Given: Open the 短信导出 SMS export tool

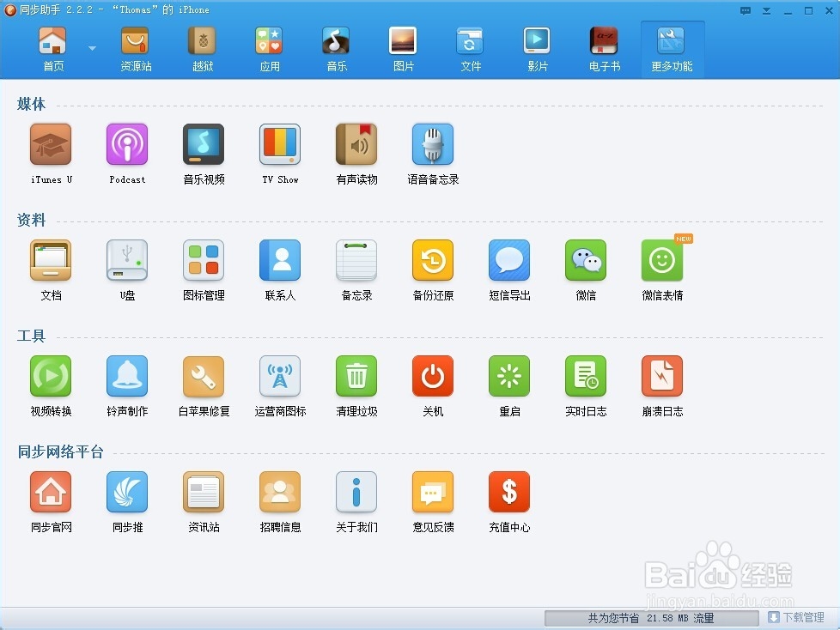Looking at the screenshot, I should pos(508,260).
